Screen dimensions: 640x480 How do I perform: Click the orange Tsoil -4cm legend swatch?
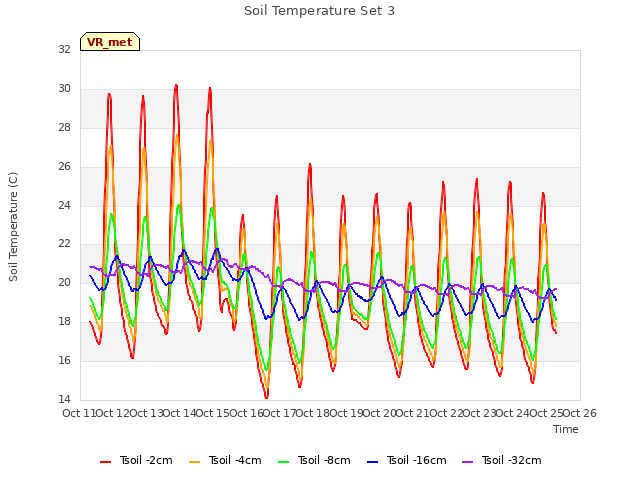195,462
